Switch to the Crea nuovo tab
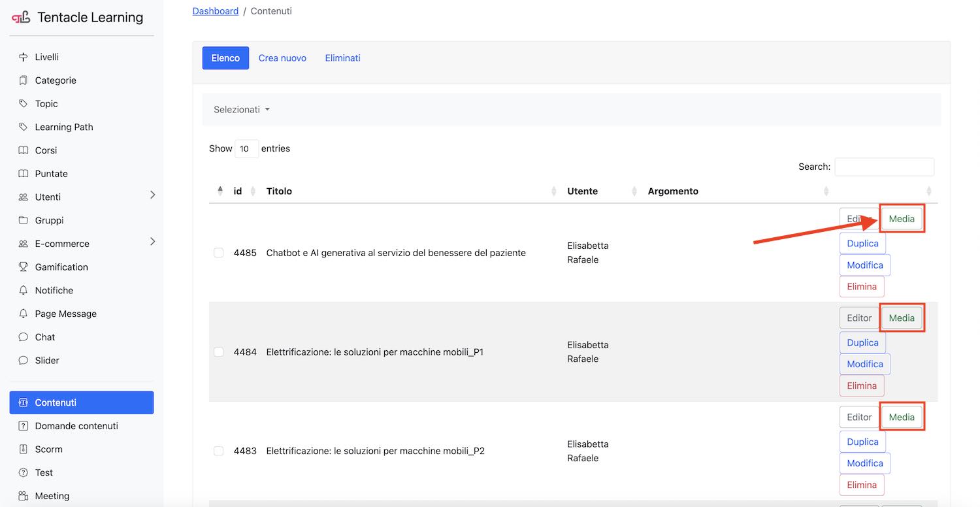 (282, 58)
